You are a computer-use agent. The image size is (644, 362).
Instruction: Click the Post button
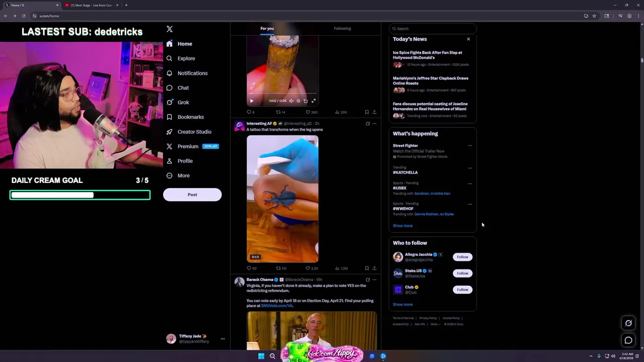click(192, 195)
